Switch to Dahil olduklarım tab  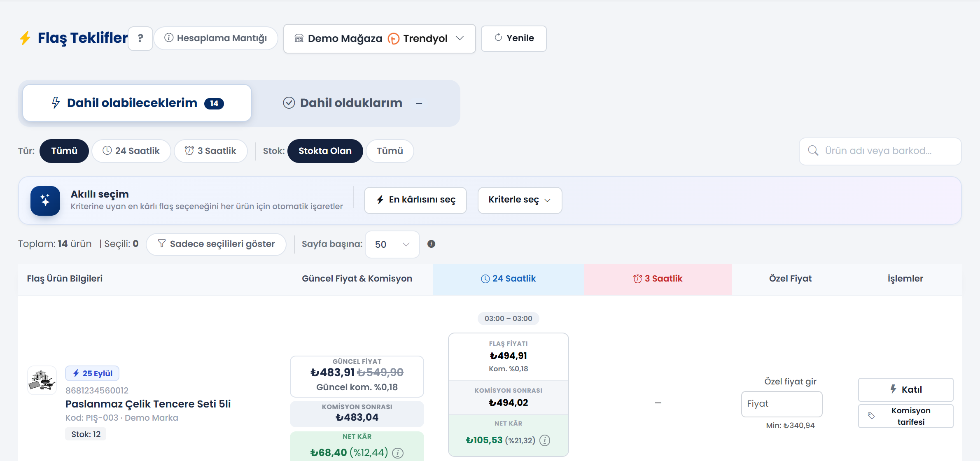pos(352,103)
